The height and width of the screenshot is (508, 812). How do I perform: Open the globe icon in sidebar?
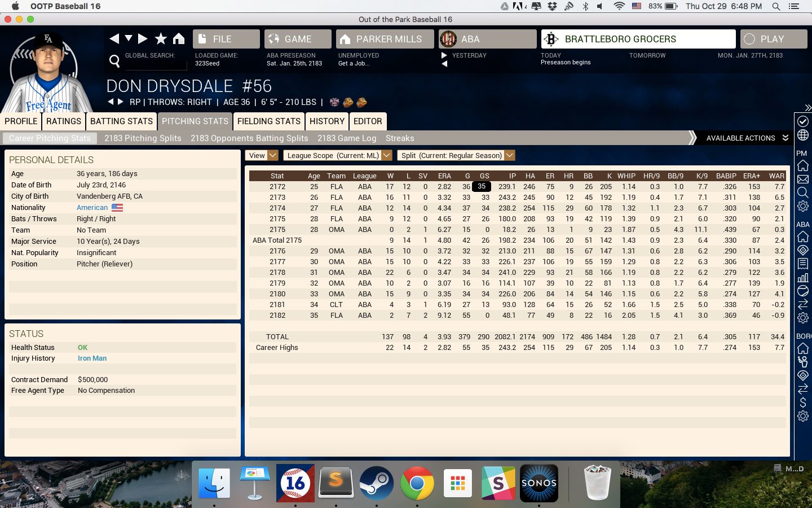tap(802, 135)
